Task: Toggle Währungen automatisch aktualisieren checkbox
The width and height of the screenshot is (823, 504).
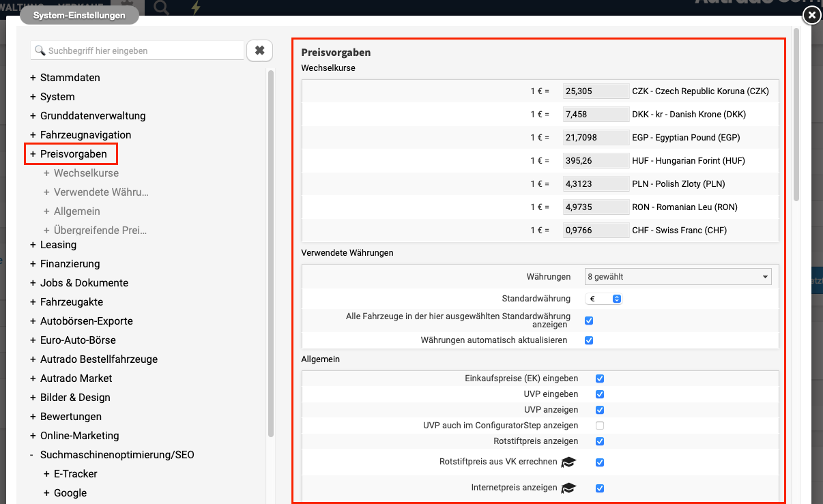Action: coord(589,340)
